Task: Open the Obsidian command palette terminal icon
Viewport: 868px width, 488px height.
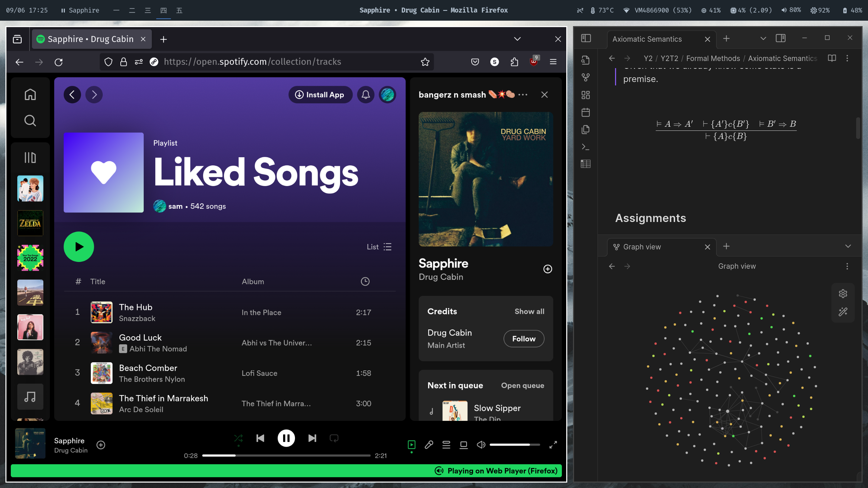Action: 586,147
